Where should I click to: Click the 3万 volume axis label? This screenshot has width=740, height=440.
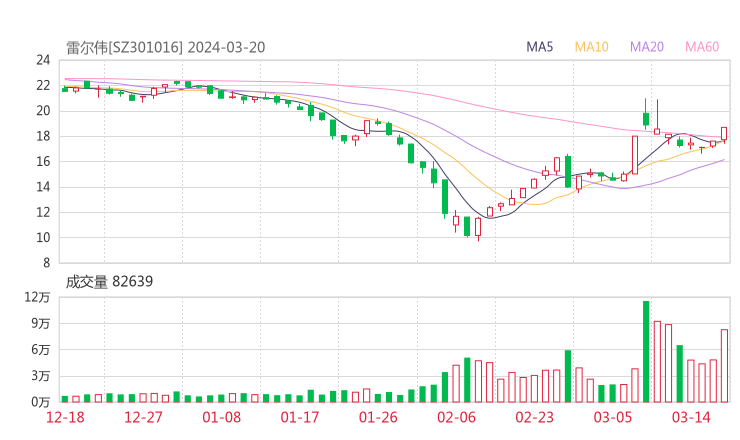pyautogui.click(x=41, y=376)
